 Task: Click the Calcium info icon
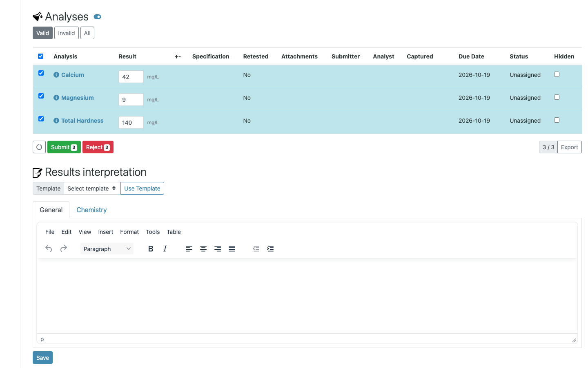[x=56, y=75]
